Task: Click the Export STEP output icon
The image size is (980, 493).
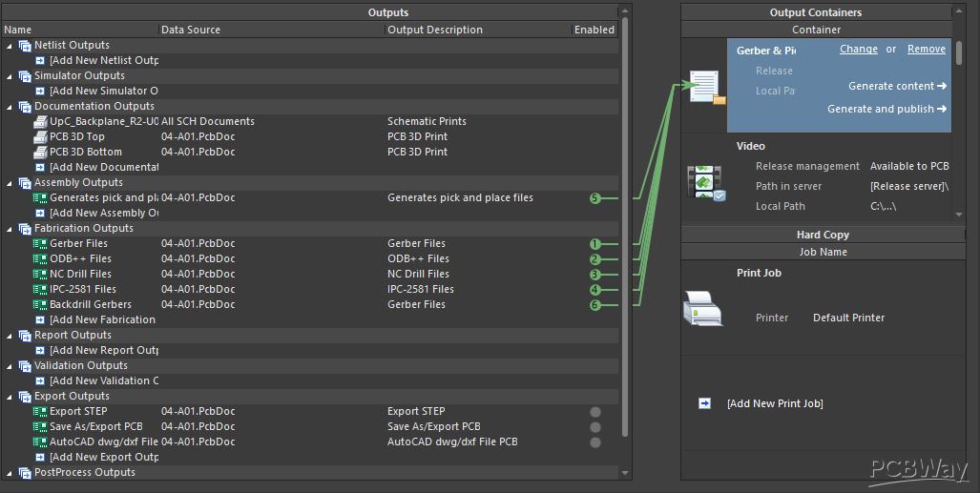Action: pyautogui.click(x=40, y=412)
